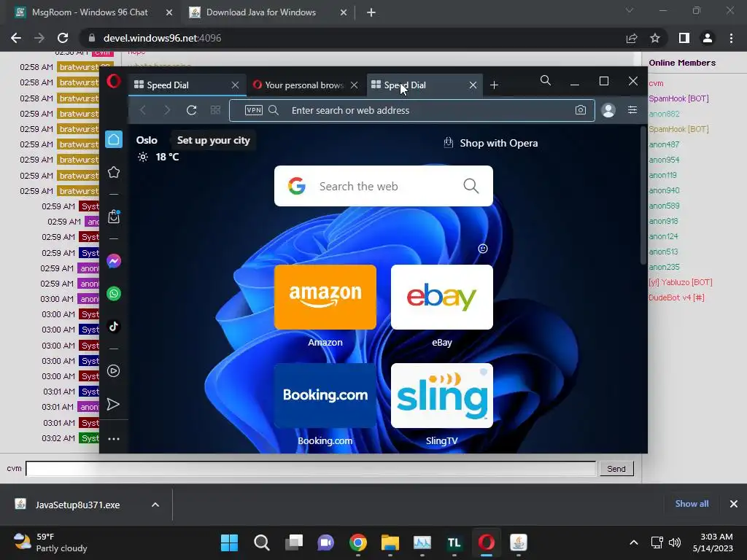Expand JavaSetup8u371.exe download options arrow
Screen dimensions: 747x560
pyautogui.click(x=155, y=505)
